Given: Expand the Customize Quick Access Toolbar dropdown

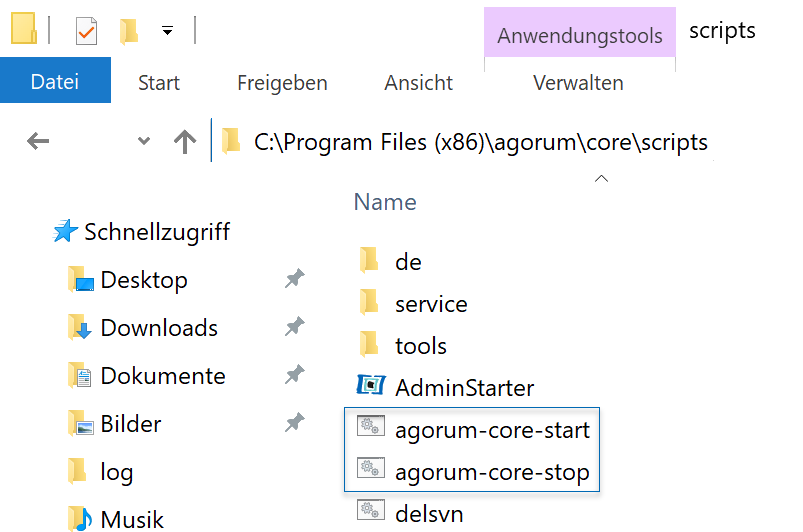Looking at the screenshot, I should pos(167,31).
